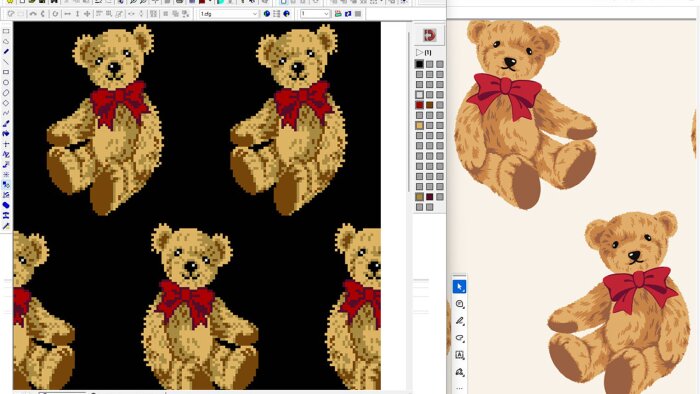Select the arrow pointer tool in right window
700x394 pixels.
(459, 286)
